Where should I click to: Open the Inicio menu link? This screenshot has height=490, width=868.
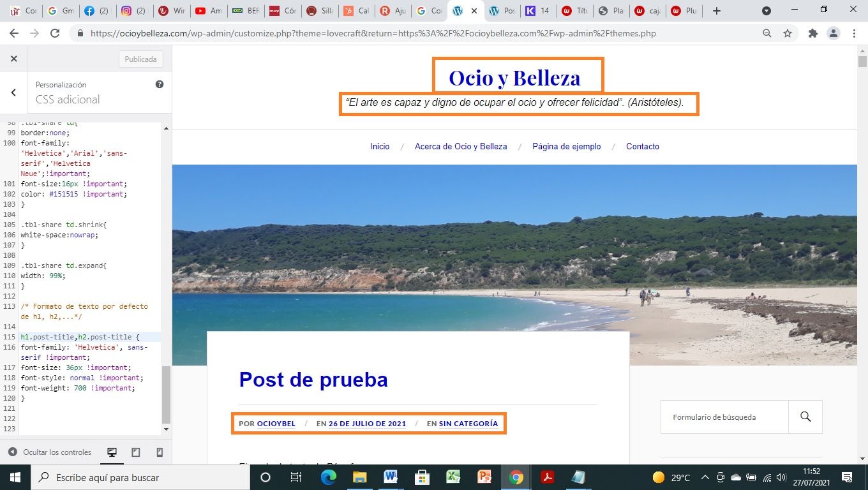pyautogui.click(x=380, y=147)
